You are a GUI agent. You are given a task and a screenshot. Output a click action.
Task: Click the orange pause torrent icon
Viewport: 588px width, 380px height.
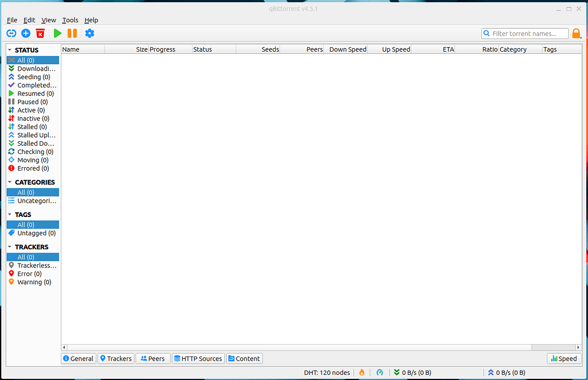(72, 33)
